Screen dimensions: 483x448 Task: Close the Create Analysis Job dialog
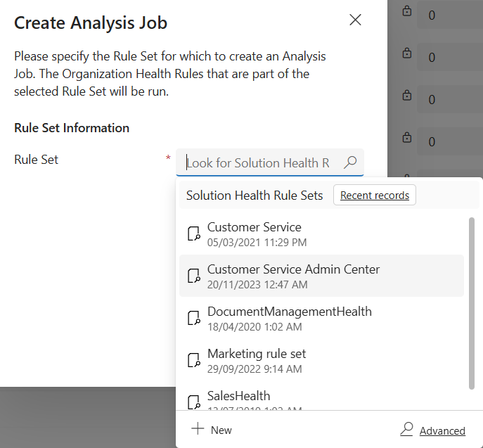(x=356, y=20)
